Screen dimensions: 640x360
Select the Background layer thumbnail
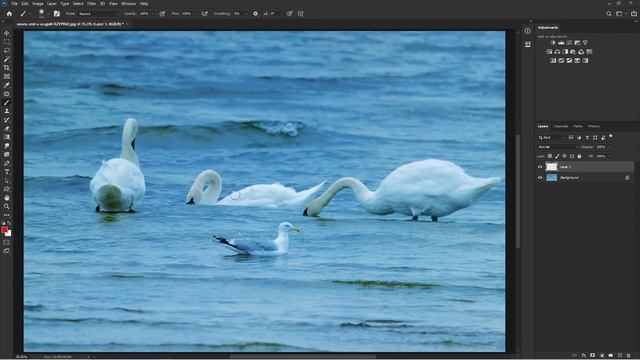pyautogui.click(x=551, y=178)
